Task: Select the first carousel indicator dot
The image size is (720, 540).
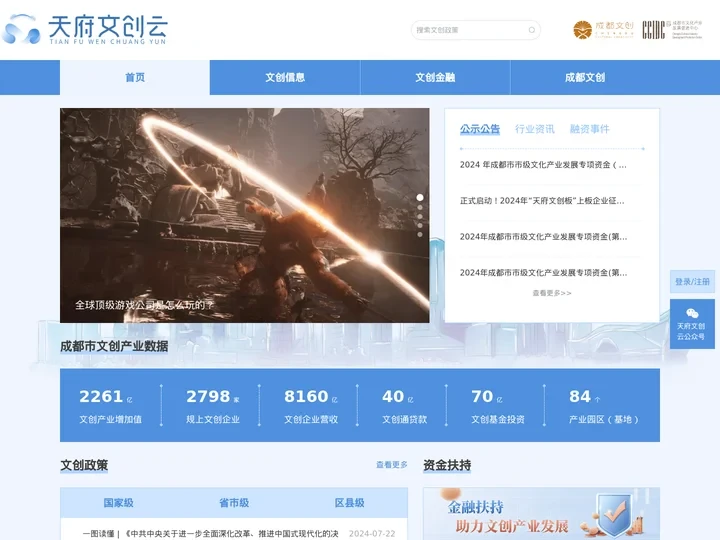Action: click(x=420, y=197)
